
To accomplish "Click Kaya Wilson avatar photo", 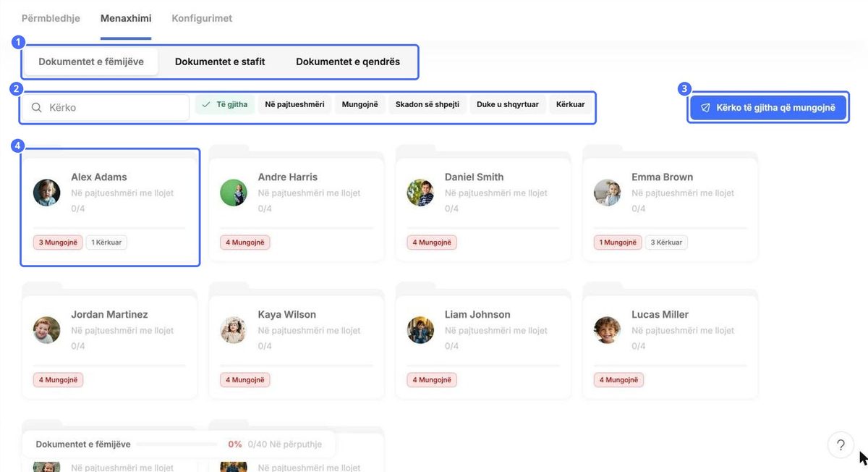I will 234,330.
